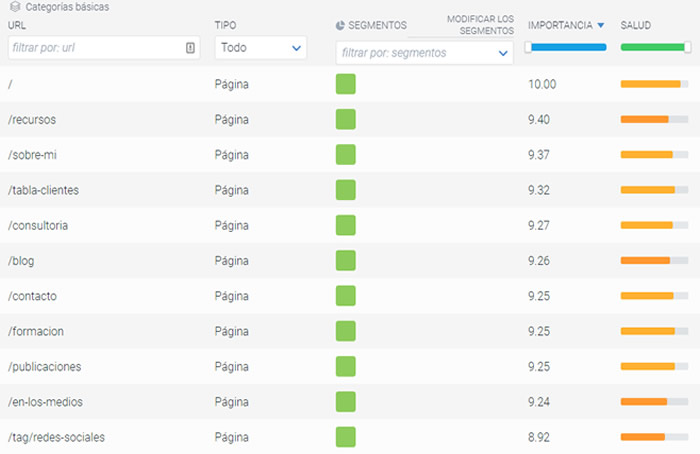Click the Segmentos pie chart icon
700x454 pixels.
pyautogui.click(x=341, y=25)
